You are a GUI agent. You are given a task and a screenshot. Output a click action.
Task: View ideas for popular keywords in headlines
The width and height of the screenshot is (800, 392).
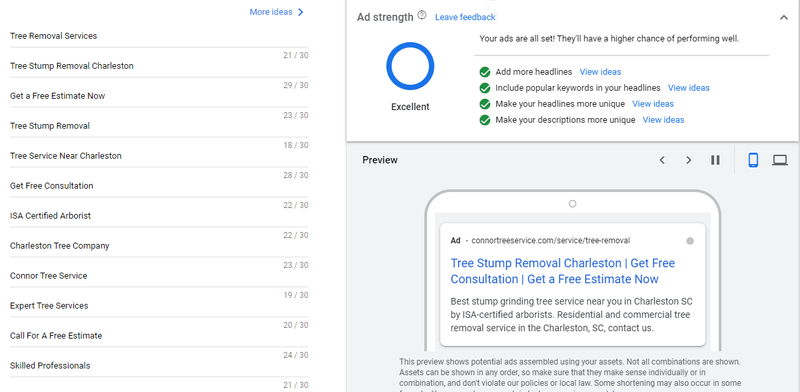tap(688, 88)
